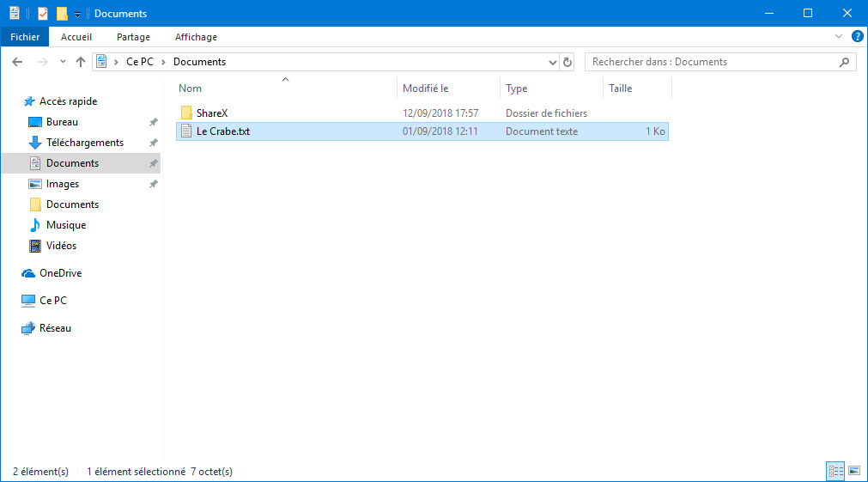Image resolution: width=868 pixels, height=482 pixels.
Task: Click the Dossier de fichiers type cell
Action: coord(546,113)
